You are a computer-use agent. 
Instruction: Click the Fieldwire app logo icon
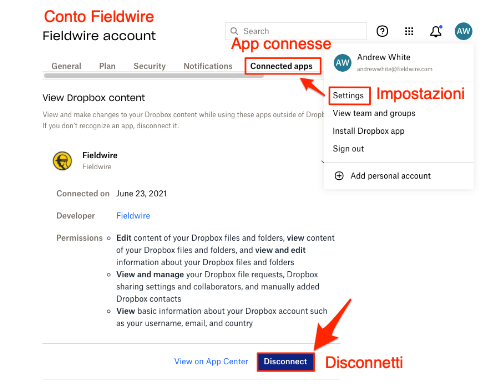(62, 160)
